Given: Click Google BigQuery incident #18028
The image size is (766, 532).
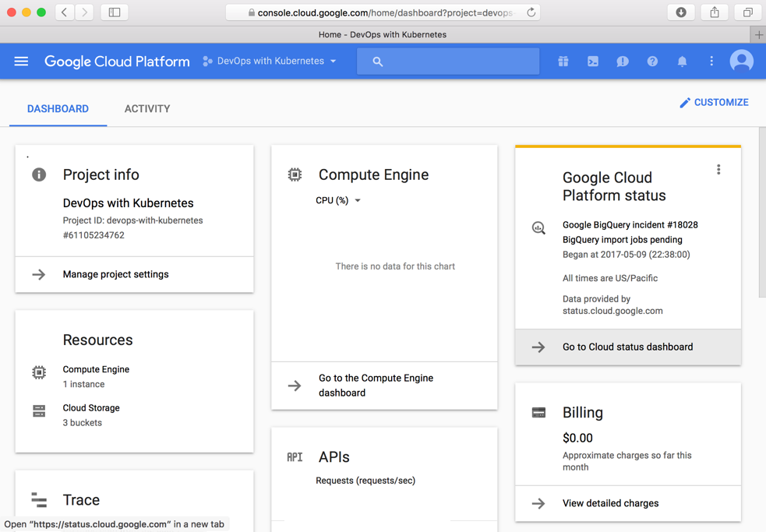Looking at the screenshot, I should [630, 225].
